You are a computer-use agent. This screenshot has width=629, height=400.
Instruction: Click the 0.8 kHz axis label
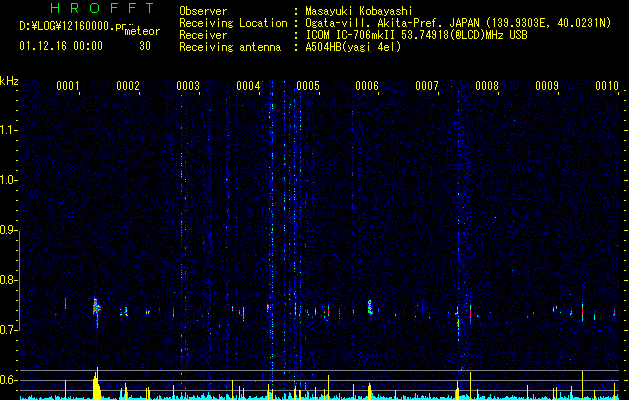pos(8,280)
